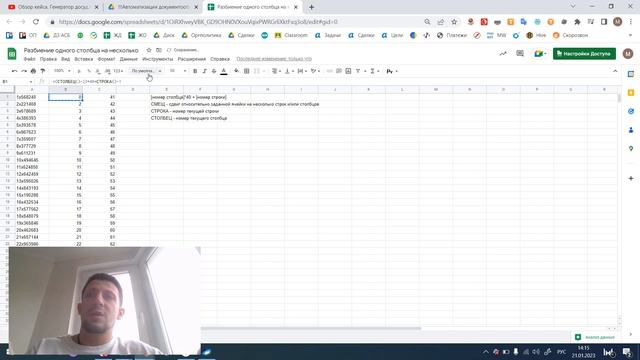Open the filter views dropdown
This screenshot has height=360, width=640.
click(360, 71)
